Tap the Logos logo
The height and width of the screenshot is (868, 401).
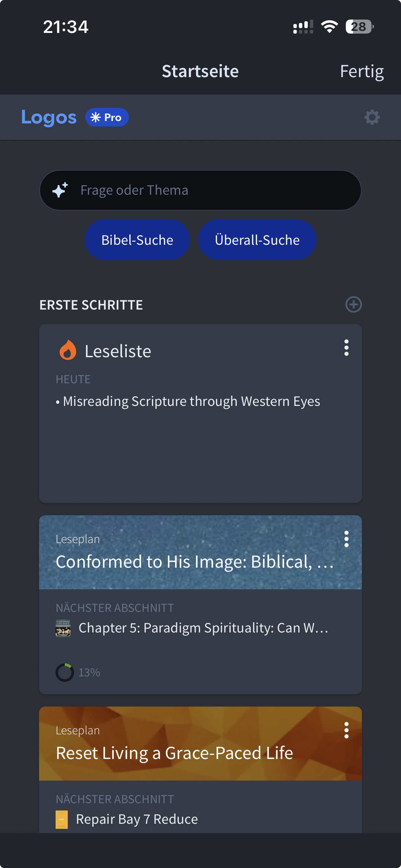pos(49,118)
